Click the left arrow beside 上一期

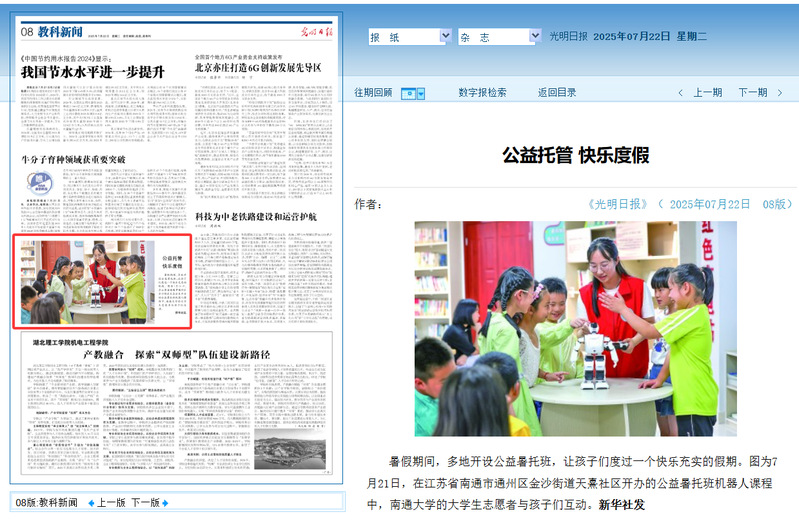(x=681, y=93)
